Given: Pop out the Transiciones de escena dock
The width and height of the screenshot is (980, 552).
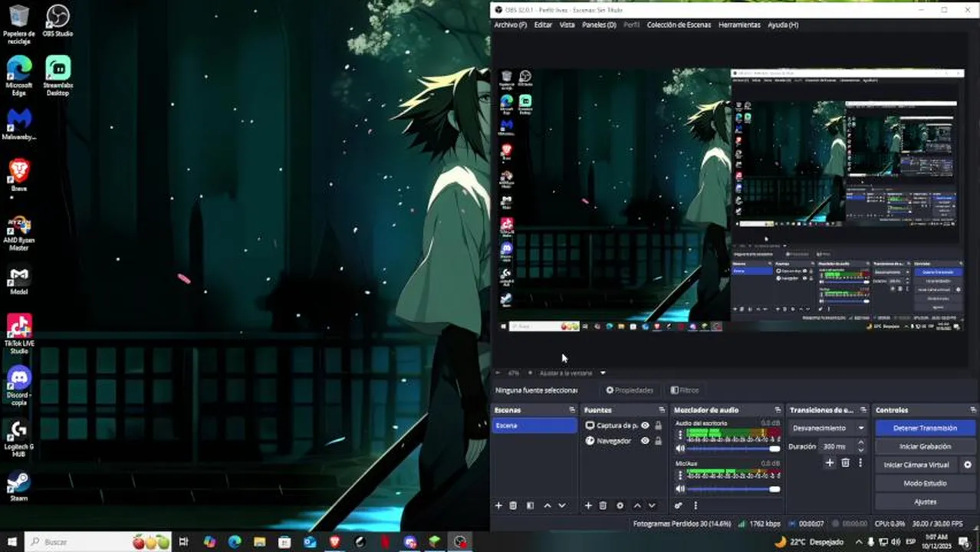Looking at the screenshot, I should (863, 410).
